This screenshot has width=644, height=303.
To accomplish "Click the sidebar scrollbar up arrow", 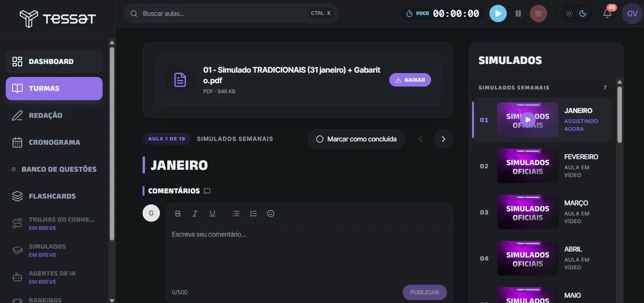I will 112,42.
